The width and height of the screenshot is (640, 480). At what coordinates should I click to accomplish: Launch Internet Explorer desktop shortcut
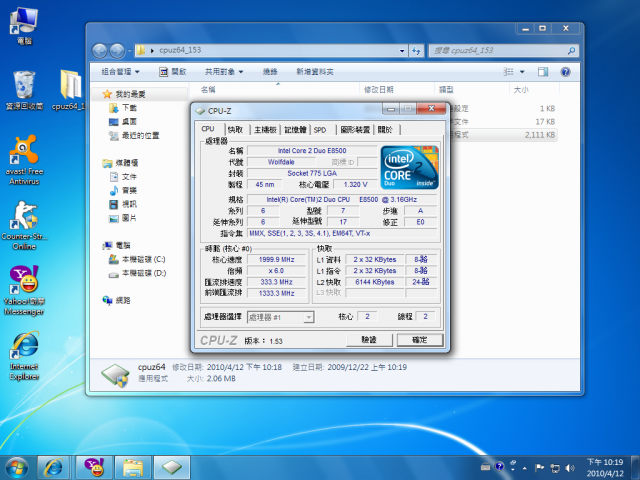click(24, 356)
